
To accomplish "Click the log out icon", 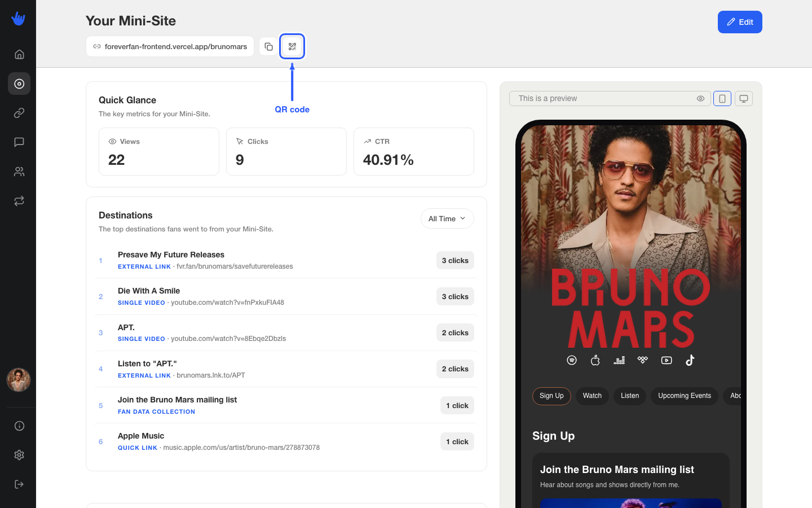I will coord(19,484).
